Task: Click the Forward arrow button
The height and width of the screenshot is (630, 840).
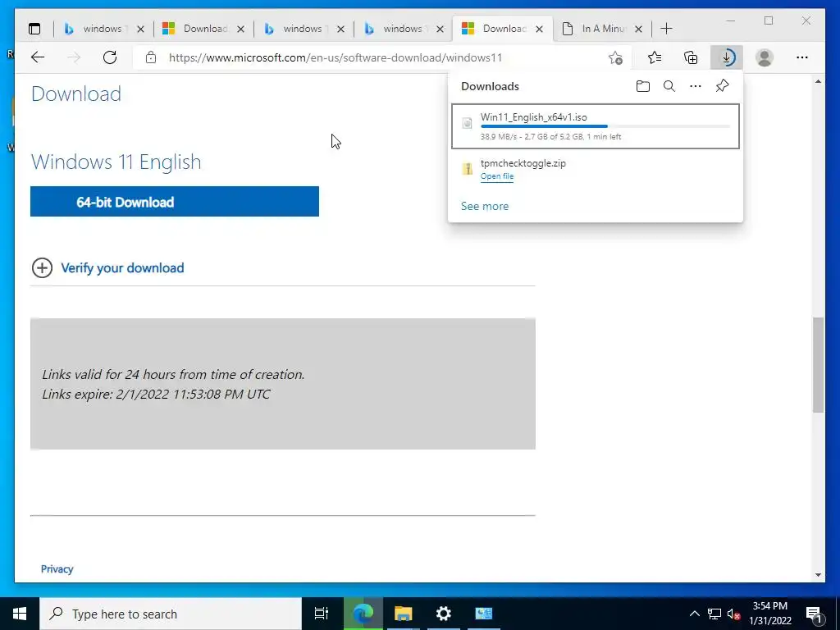Action: (74, 57)
